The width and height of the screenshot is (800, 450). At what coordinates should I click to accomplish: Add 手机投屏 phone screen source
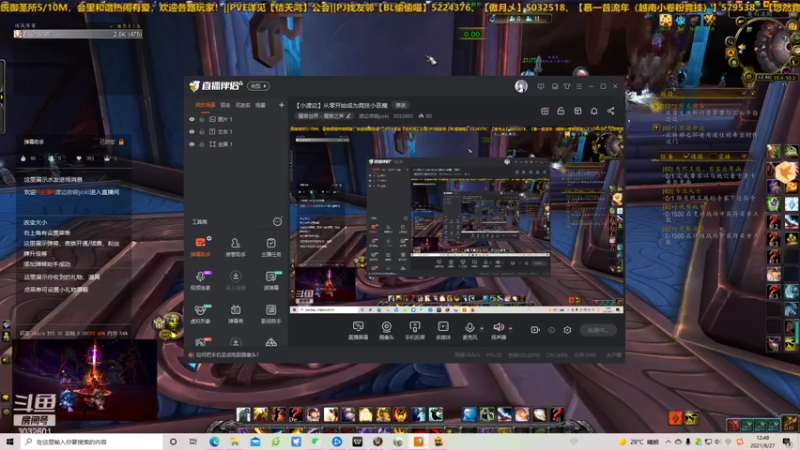pyautogui.click(x=415, y=330)
